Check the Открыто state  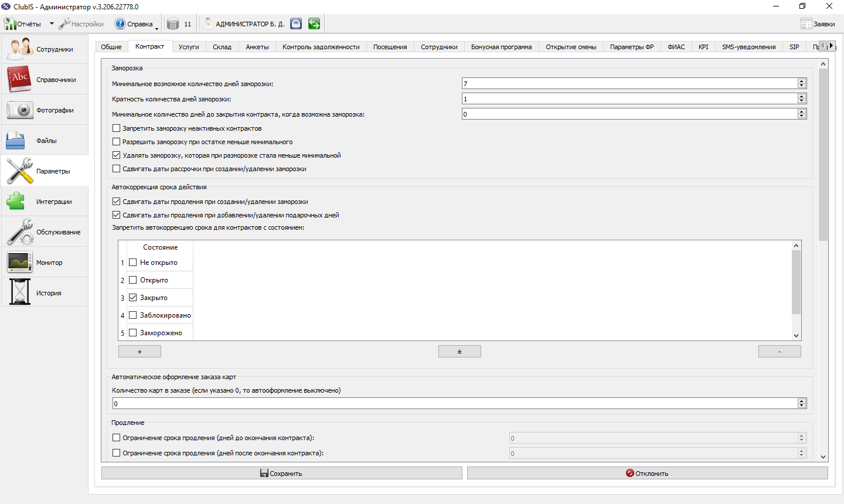[132, 280]
